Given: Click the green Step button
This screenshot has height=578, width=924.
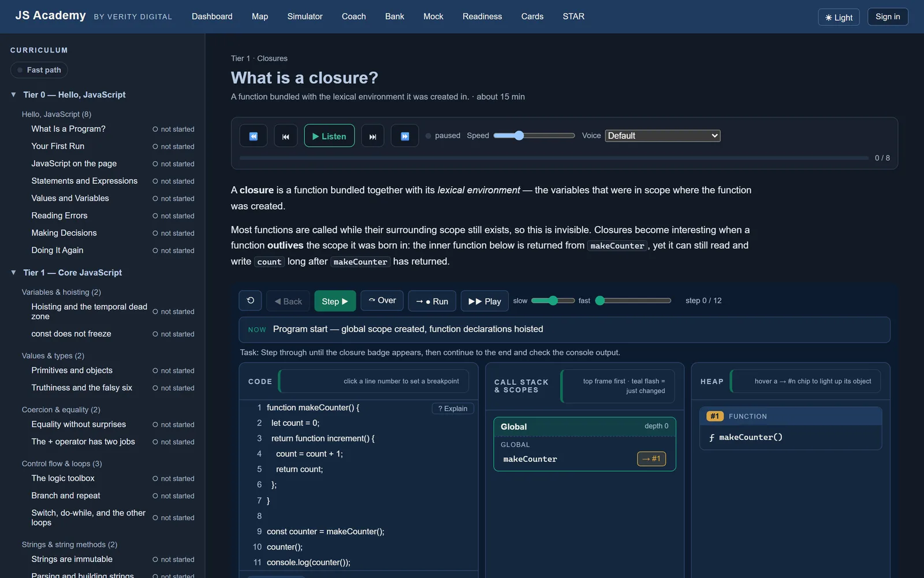Looking at the screenshot, I should point(335,301).
